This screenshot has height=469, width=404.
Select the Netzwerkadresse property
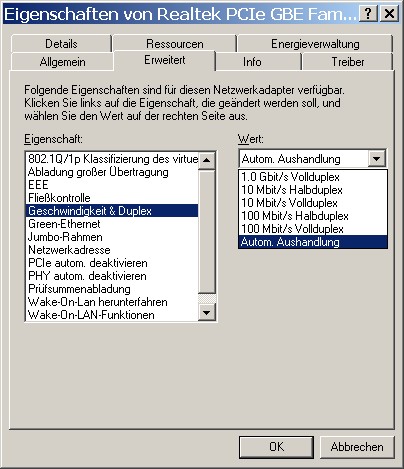112,250
